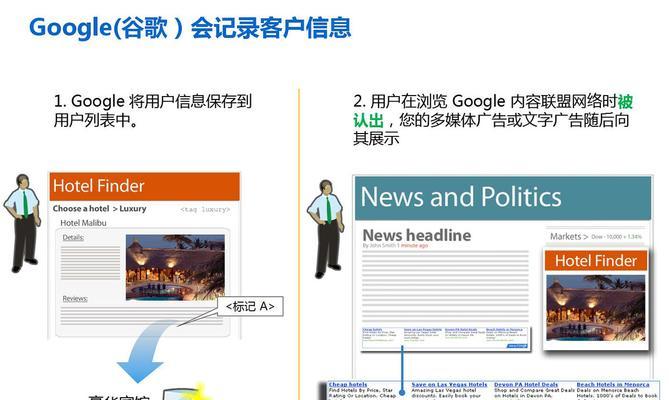The image size is (669, 400).
Task: Select the "Choose a hotel > Luxury" breadcrumb
Action: pos(99,209)
